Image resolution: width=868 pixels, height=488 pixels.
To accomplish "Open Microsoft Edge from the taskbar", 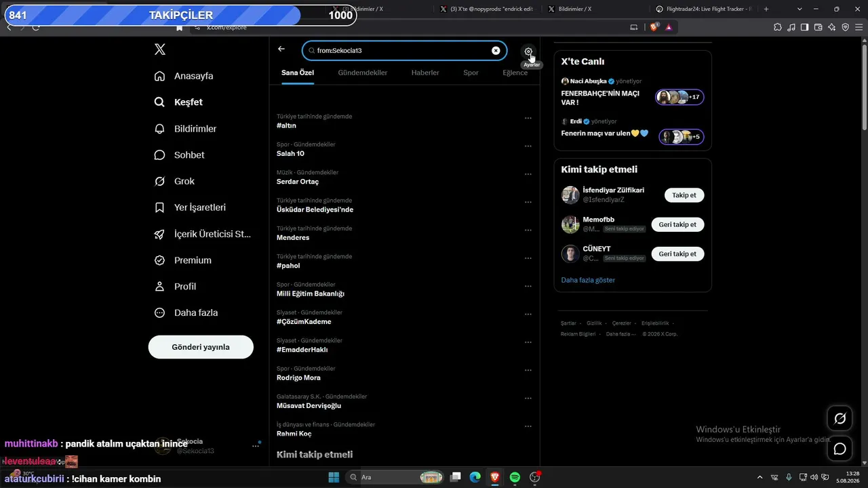I will (x=475, y=477).
